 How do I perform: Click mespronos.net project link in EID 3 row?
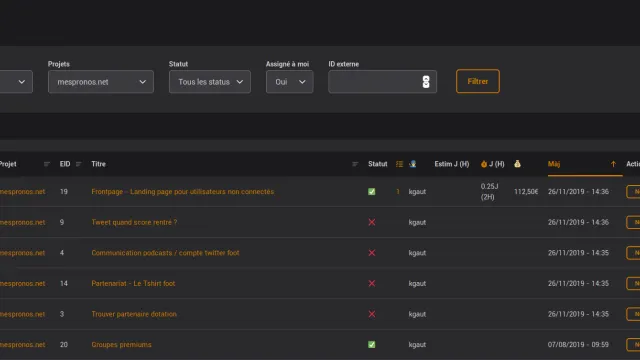tap(22, 314)
